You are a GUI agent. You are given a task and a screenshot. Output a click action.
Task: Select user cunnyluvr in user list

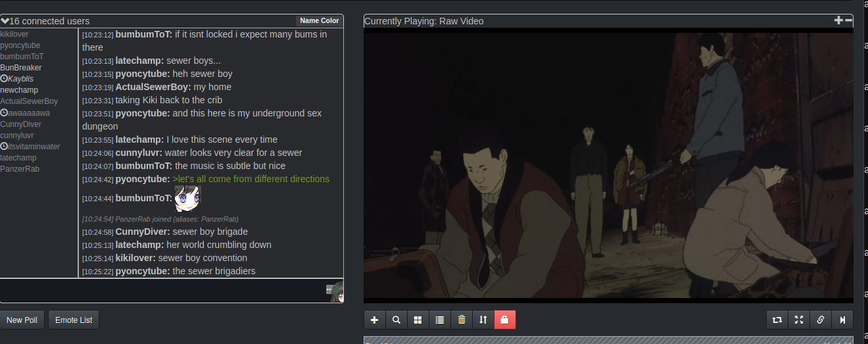[17, 135]
